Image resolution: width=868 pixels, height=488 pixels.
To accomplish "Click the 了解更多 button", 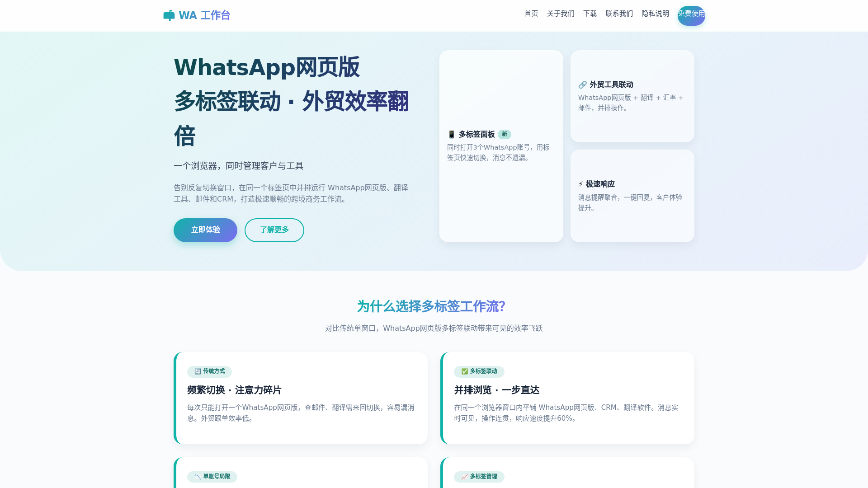I will [x=274, y=230].
